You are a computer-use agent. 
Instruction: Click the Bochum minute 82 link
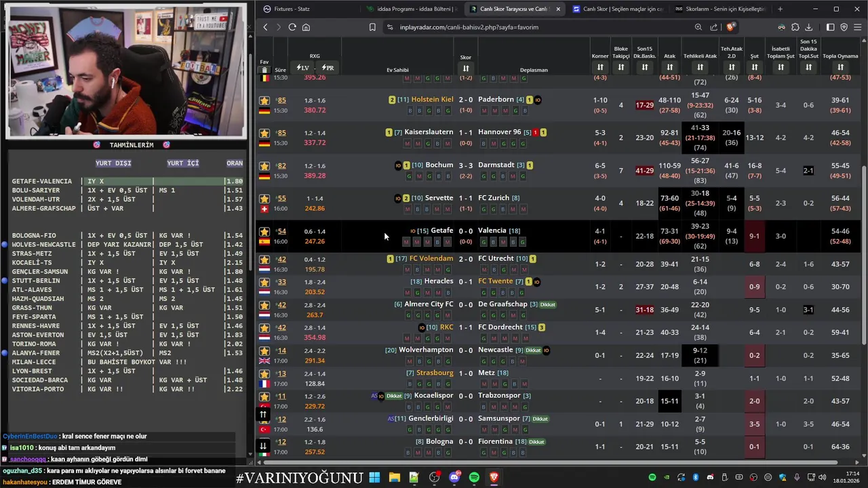(x=281, y=165)
